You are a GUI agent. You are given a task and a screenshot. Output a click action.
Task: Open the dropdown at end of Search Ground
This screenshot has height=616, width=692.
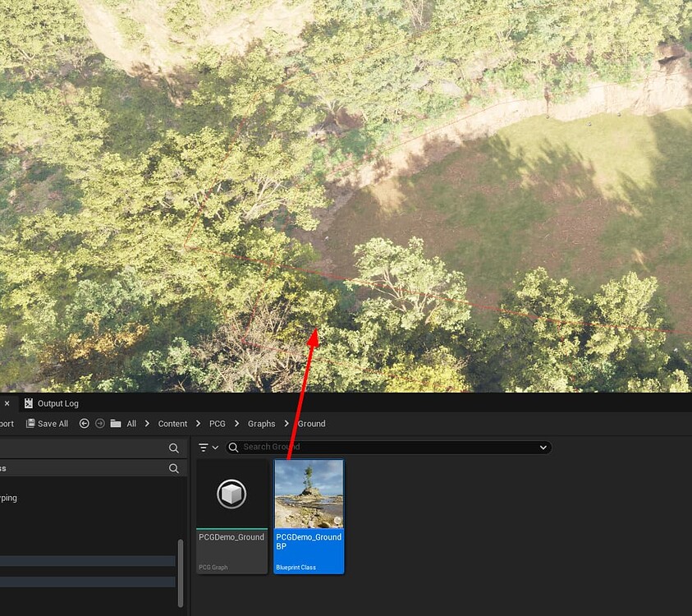(543, 448)
